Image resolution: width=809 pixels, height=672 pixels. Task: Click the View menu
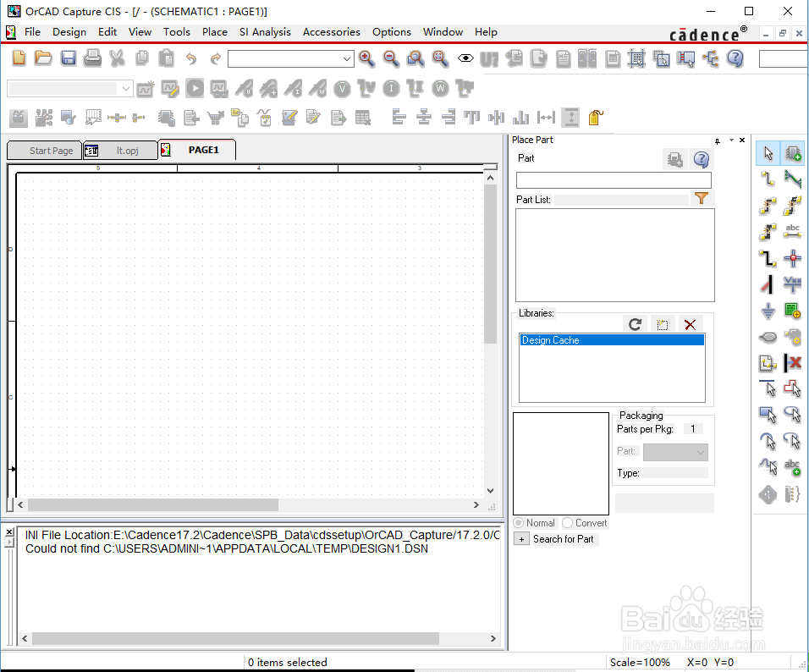pos(140,32)
